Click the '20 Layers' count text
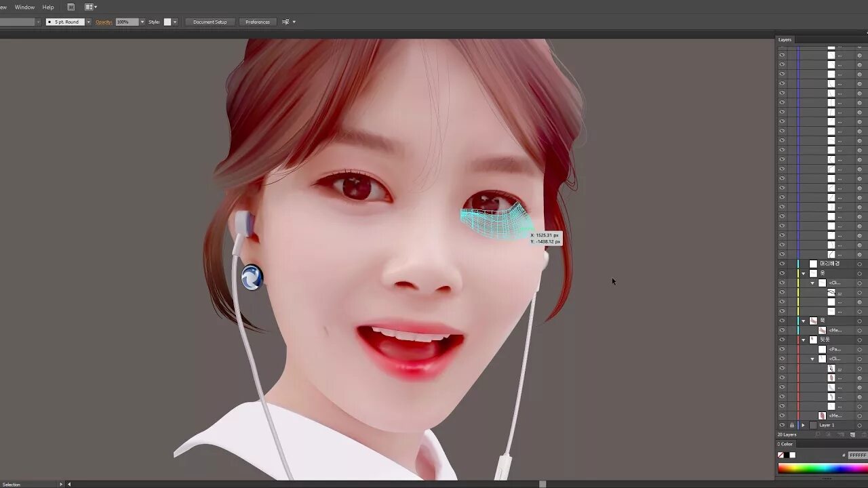The image size is (868, 488). coord(787,434)
